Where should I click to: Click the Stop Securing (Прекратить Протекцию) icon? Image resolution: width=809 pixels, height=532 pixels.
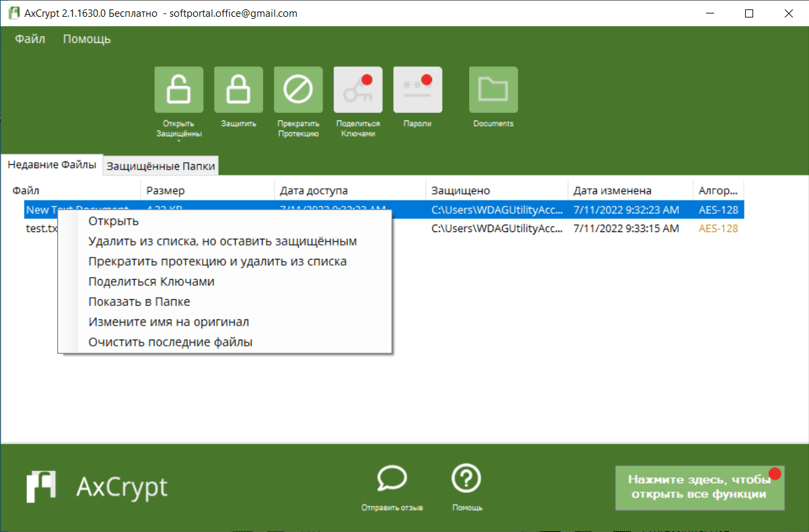pyautogui.click(x=298, y=89)
